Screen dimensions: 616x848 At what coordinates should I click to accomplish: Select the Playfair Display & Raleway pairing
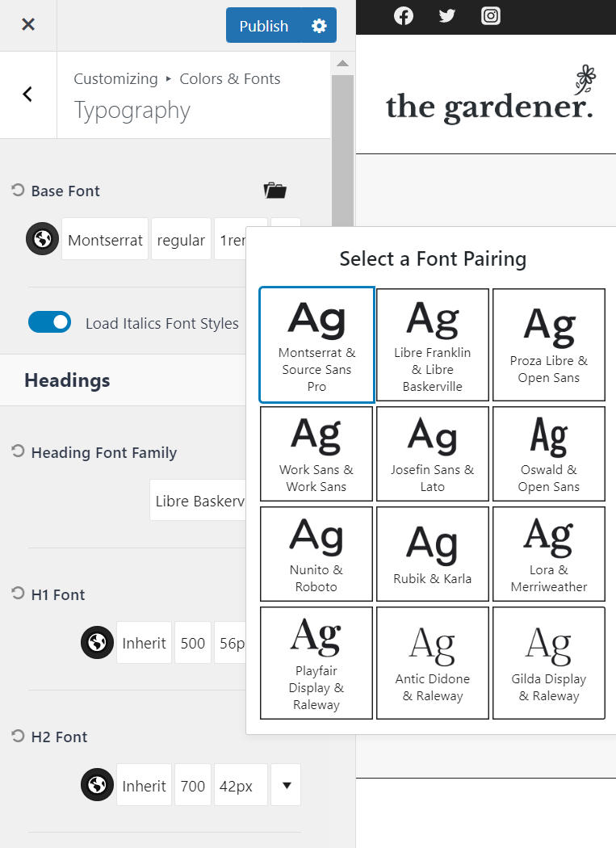coord(316,663)
